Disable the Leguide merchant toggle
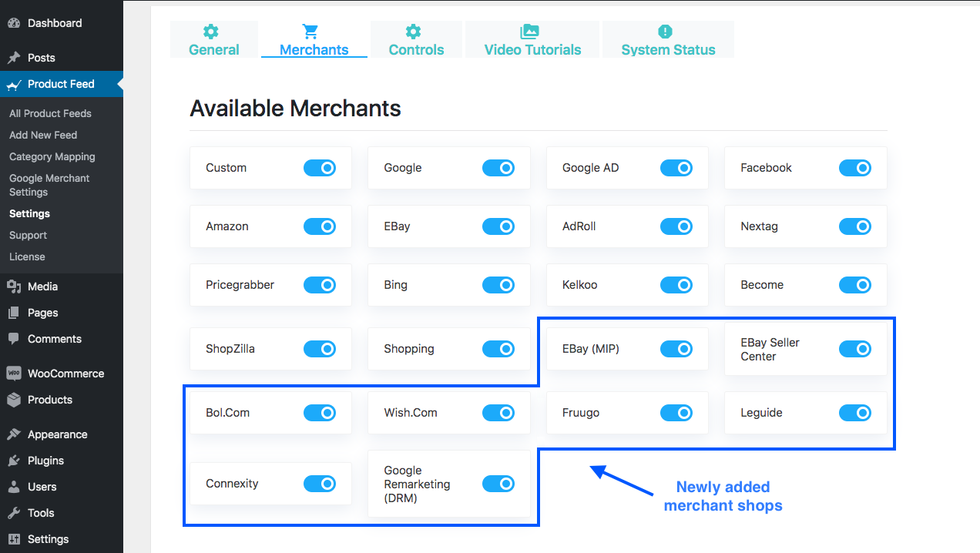Viewport: 980px width, 553px height. pyautogui.click(x=855, y=413)
